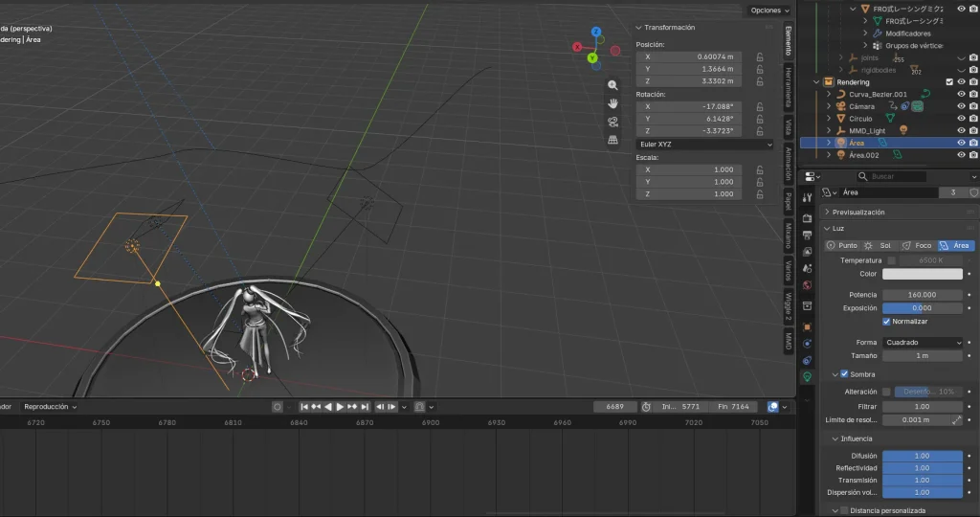Play animation in reverse
Screen dimensions: 980x517
click(x=328, y=407)
